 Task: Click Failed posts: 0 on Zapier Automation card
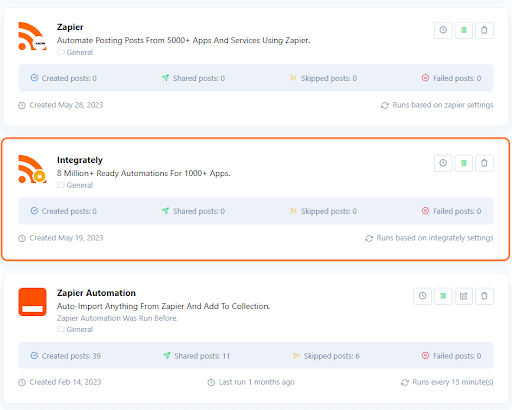(x=451, y=356)
